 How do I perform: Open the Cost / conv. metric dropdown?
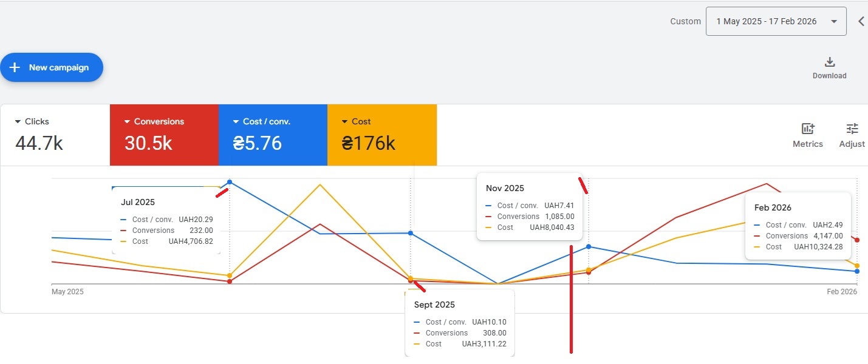(262, 121)
